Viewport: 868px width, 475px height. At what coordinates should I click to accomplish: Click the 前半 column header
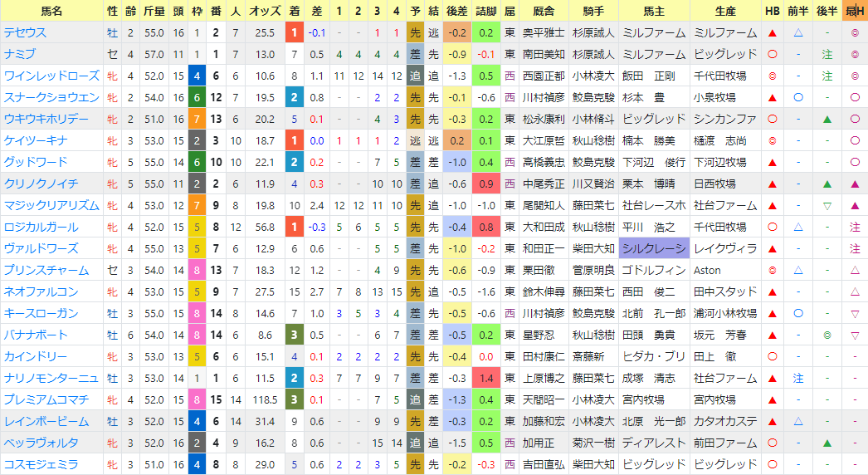[x=797, y=11]
